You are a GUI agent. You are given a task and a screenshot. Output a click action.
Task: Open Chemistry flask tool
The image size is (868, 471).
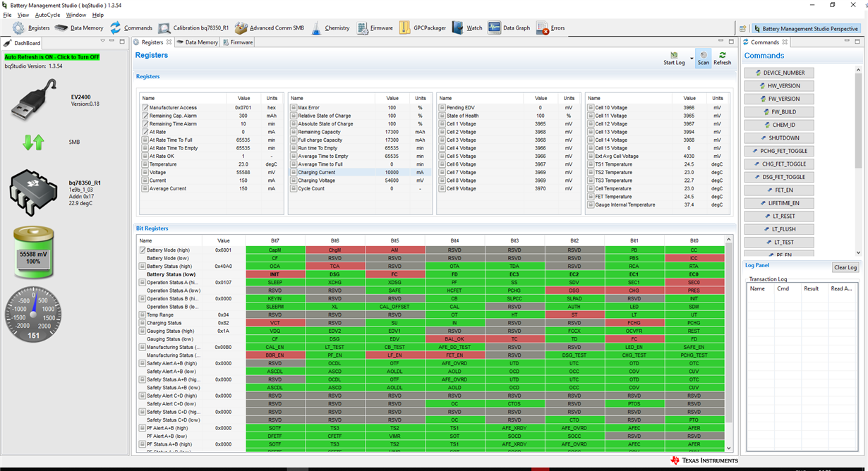coord(330,28)
